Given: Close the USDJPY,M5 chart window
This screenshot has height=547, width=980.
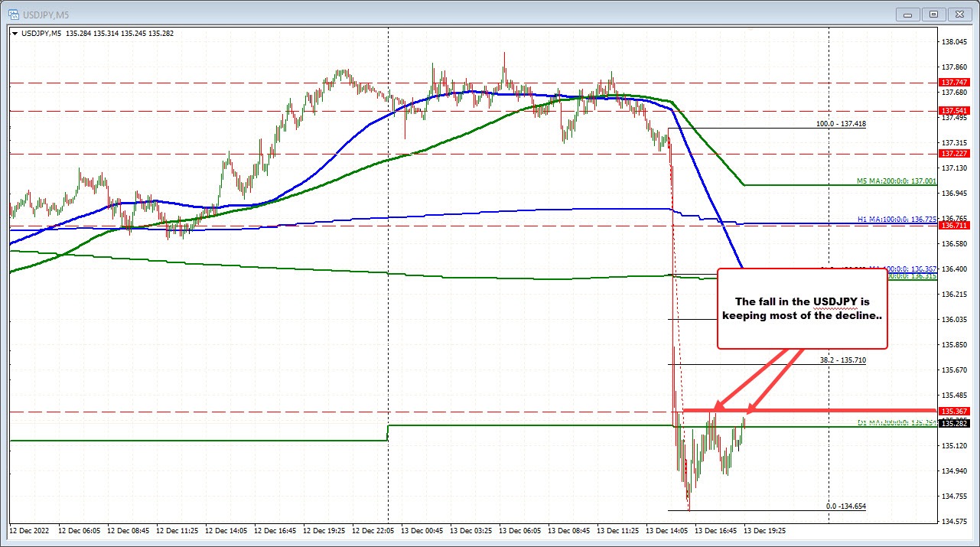Looking at the screenshot, I should pos(959,14).
